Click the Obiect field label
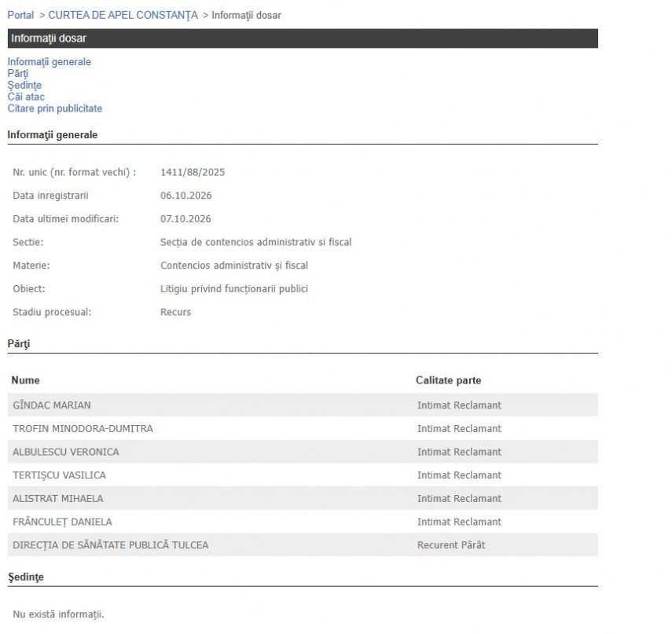Viewport: 672px width, 634px height. click(29, 289)
